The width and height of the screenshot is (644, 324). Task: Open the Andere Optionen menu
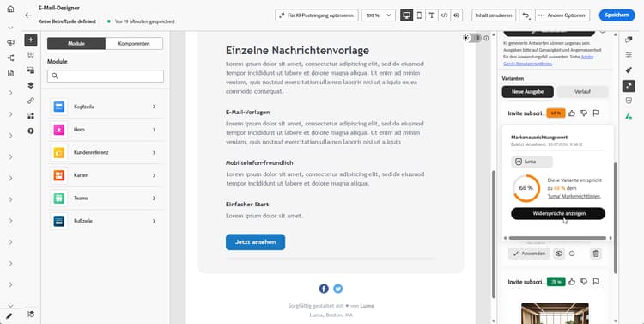[x=562, y=15]
